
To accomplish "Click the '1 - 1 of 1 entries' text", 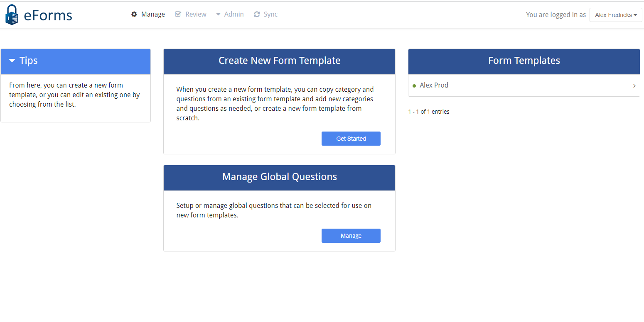I will pyautogui.click(x=429, y=112).
